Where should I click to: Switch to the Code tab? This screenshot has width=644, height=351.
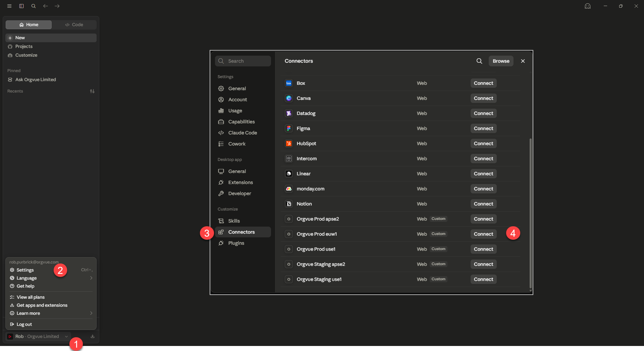[74, 24]
